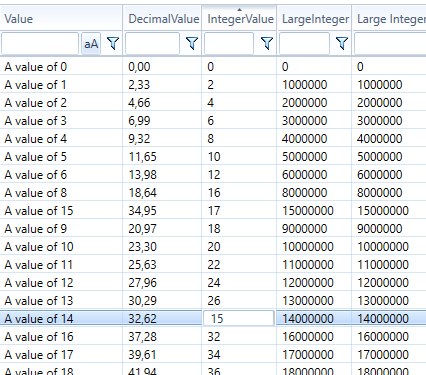Click the editing cell containing 15
This screenshot has height=375, width=426.
239,318
